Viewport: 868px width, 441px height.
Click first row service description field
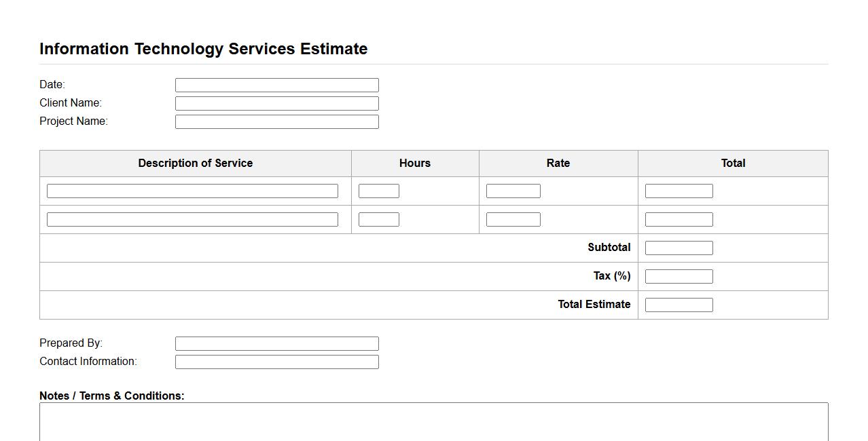(x=192, y=191)
